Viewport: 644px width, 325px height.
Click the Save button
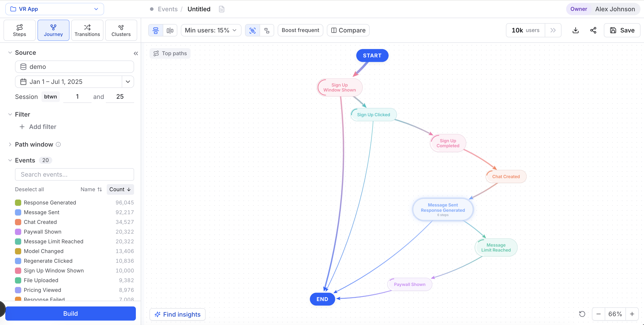(x=622, y=30)
